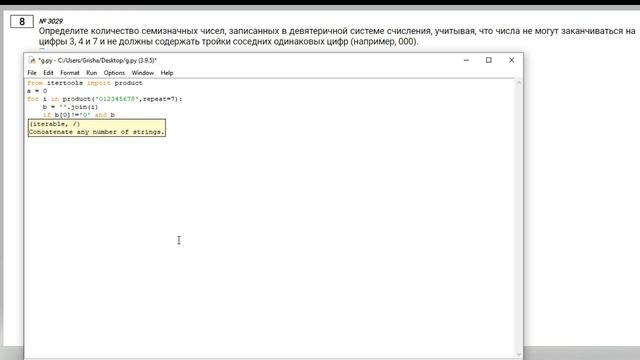Open the Help menu
The height and width of the screenshot is (360, 640).
(x=167, y=73)
